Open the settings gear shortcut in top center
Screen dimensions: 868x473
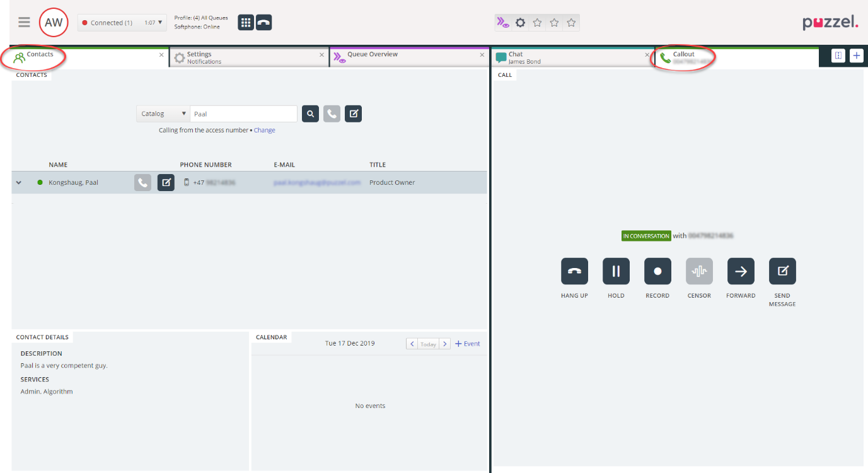pos(520,23)
